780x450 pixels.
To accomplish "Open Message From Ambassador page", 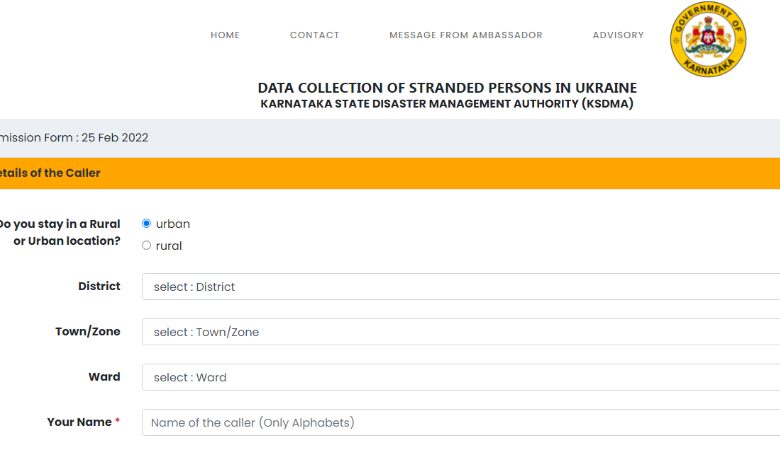I will coord(466,35).
